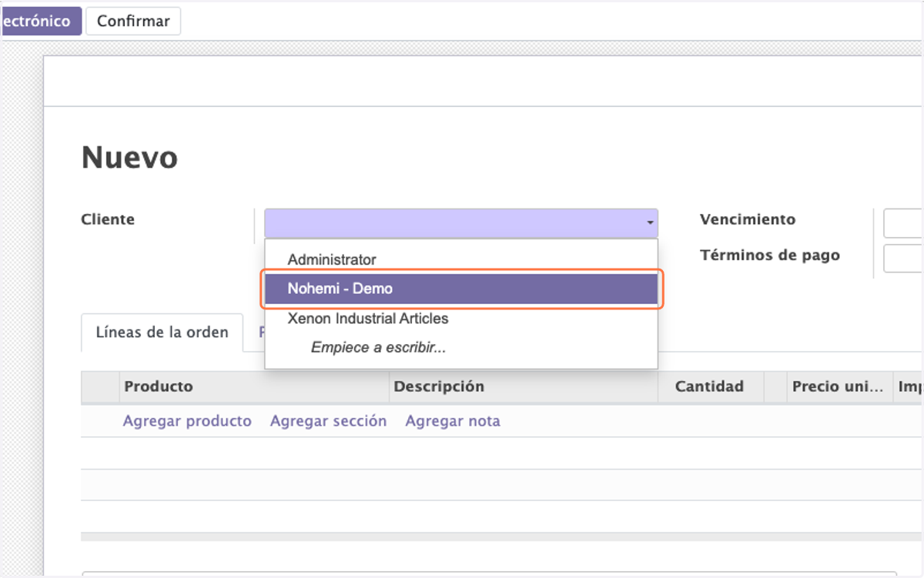This screenshot has height=578, width=924.
Task: Click the Agregar nota link
Action: (453, 421)
